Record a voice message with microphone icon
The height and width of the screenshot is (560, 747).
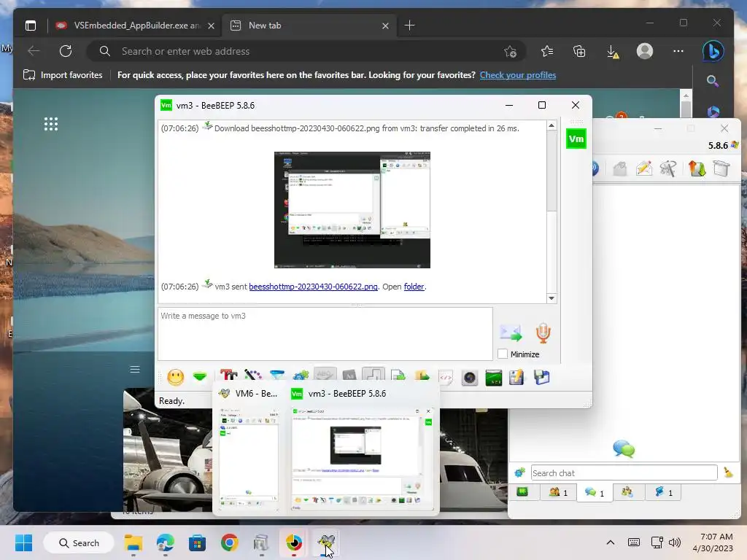pyautogui.click(x=543, y=332)
